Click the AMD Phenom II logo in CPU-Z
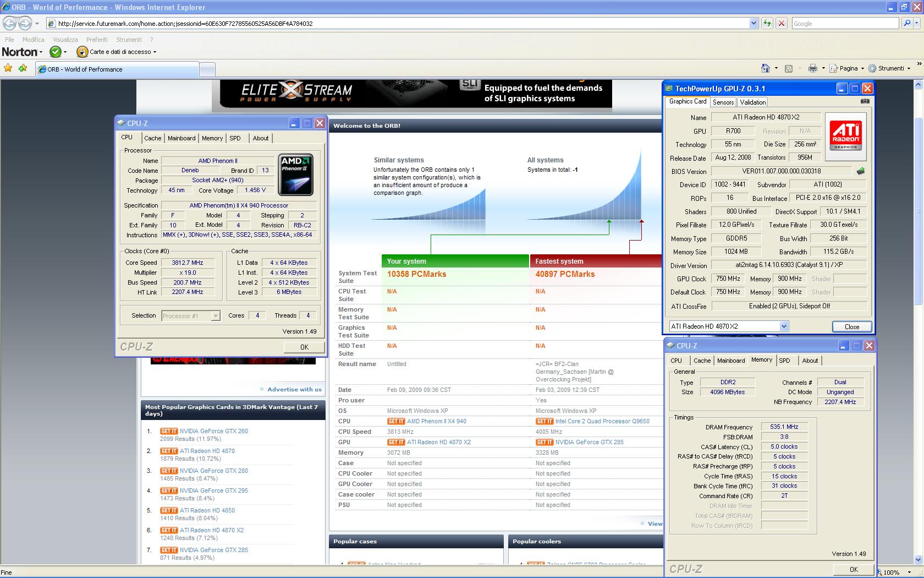Image resolution: width=924 pixels, height=578 pixels. [296, 175]
